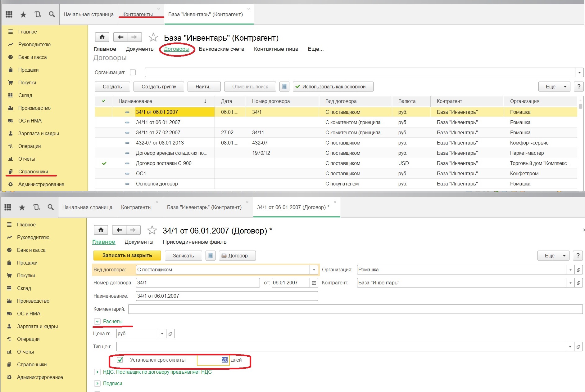This screenshot has height=392, width=585.
Task: Open the calendar picker for the contract date
Action: [x=314, y=283]
